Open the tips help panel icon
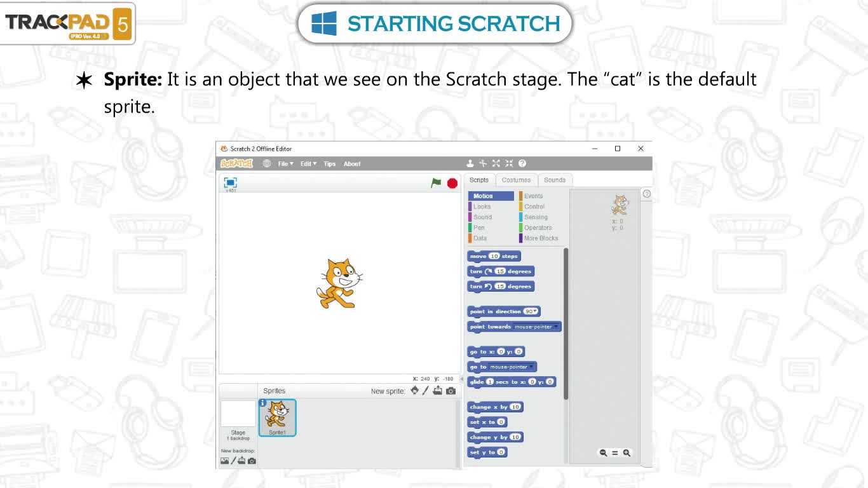Screen dimensions: 868x488 tap(646, 194)
